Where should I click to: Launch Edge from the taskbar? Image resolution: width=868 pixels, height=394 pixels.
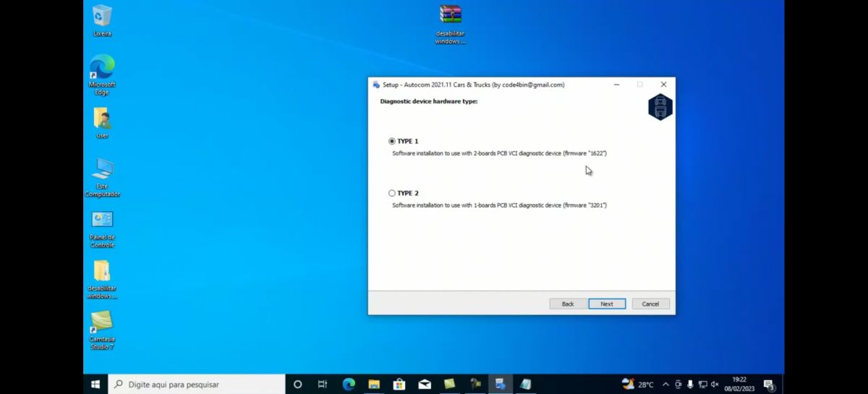(349, 385)
